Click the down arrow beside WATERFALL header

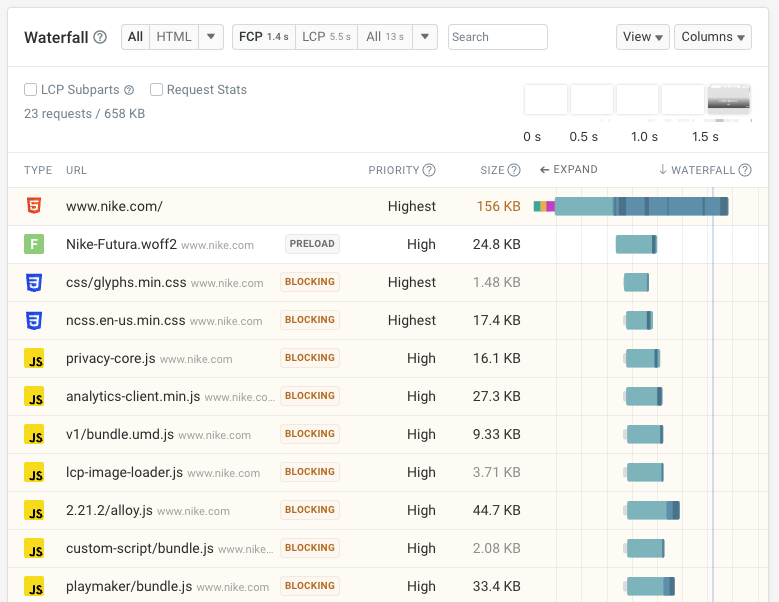tap(663, 170)
